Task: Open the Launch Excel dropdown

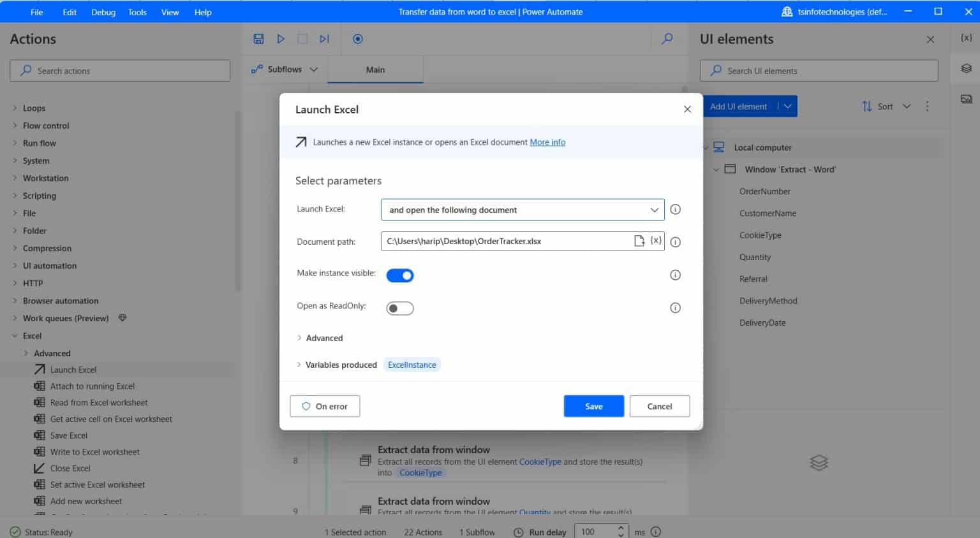Action: pos(654,209)
